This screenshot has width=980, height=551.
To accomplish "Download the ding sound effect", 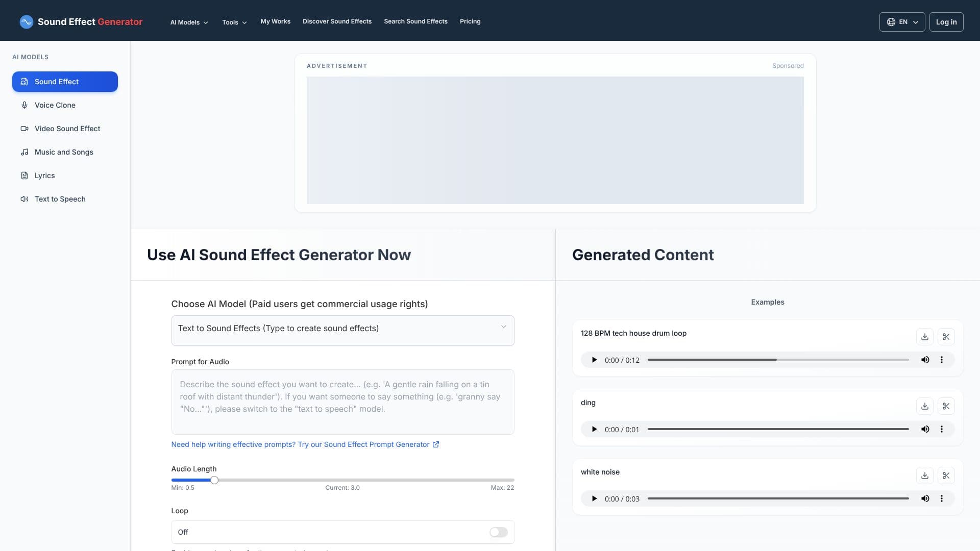I will click(924, 406).
